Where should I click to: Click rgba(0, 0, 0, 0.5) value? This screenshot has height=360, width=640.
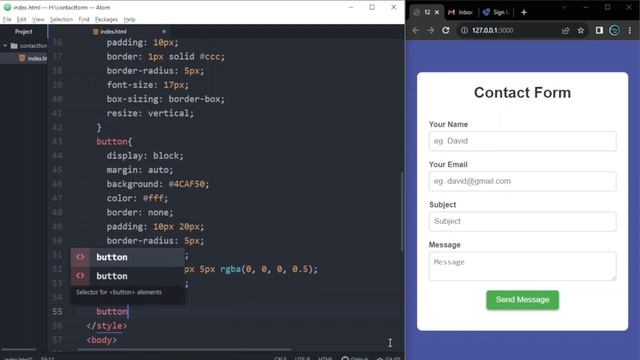click(266, 269)
